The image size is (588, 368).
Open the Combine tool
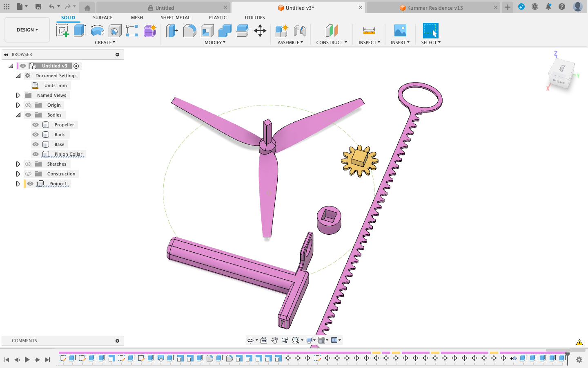pyautogui.click(x=225, y=31)
